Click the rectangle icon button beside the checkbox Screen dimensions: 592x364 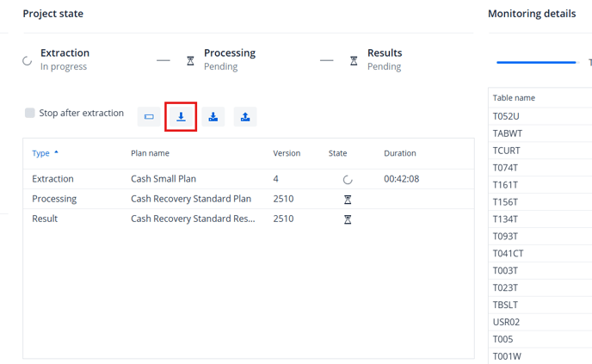click(149, 117)
